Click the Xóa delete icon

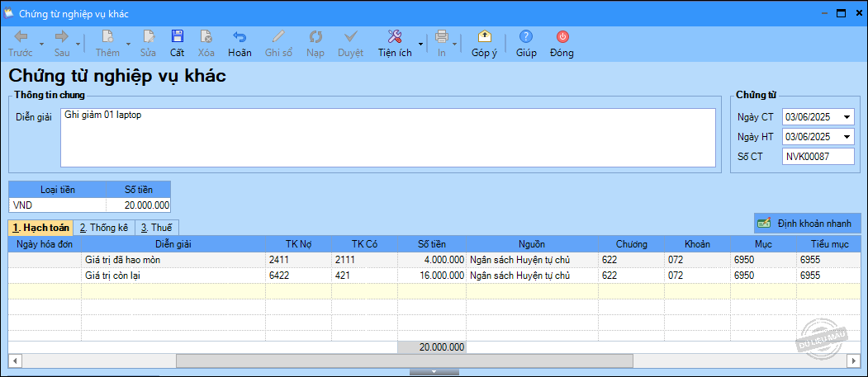[x=206, y=37]
